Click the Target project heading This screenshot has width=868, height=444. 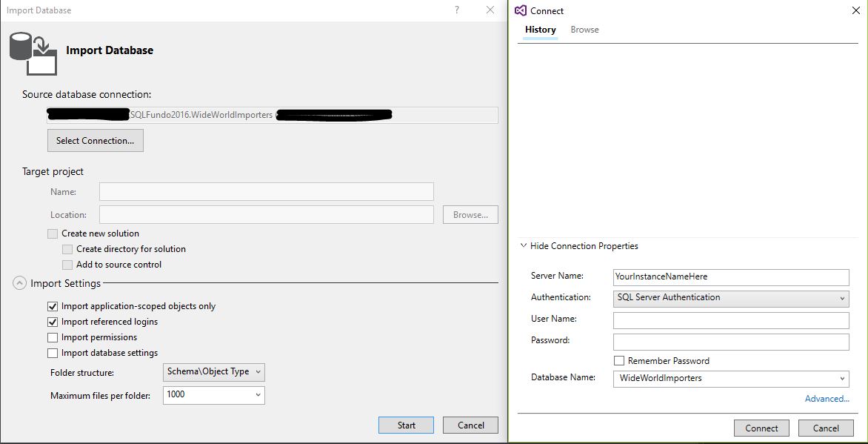pyautogui.click(x=53, y=171)
